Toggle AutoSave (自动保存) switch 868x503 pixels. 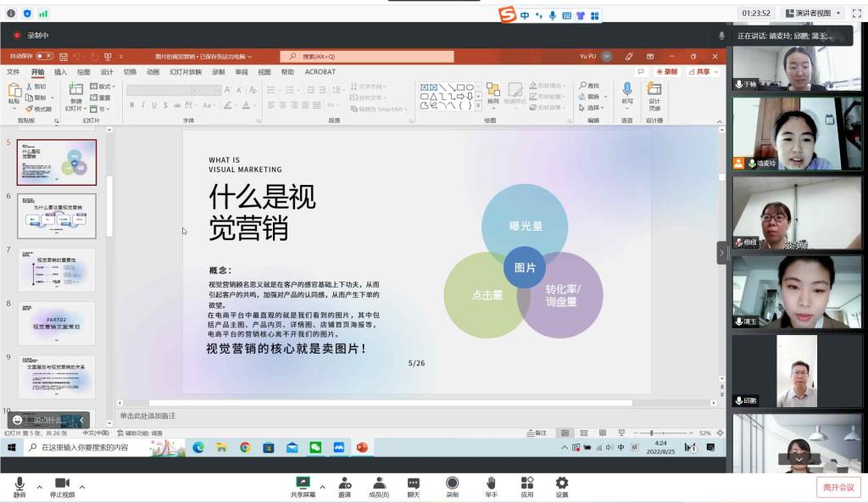pos(44,57)
